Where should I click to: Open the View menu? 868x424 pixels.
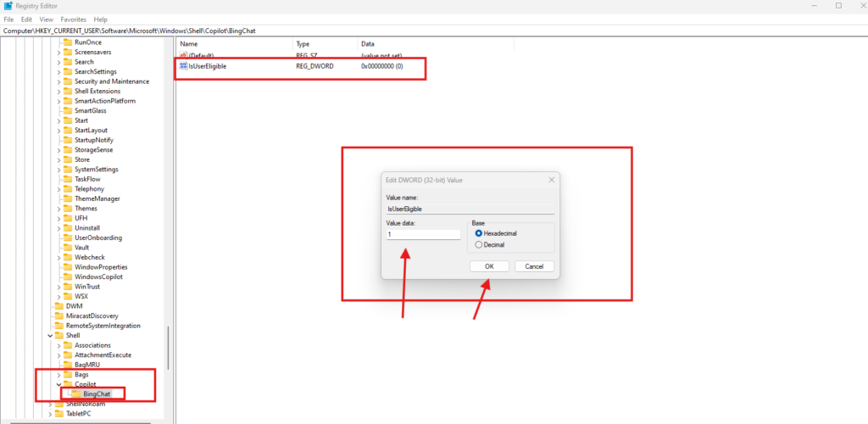tap(47, 20)
